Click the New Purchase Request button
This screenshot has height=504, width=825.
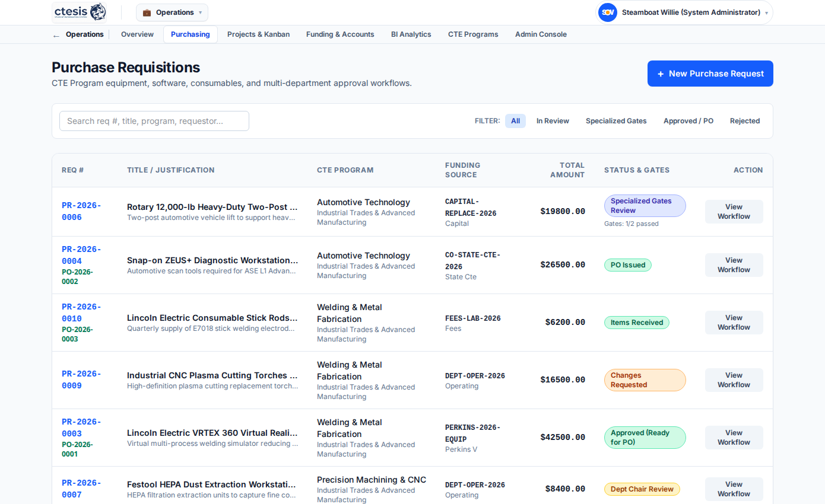[710, 74]
